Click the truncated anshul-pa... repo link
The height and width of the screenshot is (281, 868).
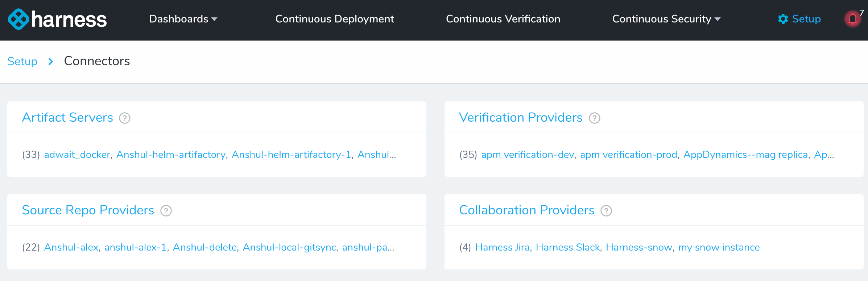tap(368, 247)
